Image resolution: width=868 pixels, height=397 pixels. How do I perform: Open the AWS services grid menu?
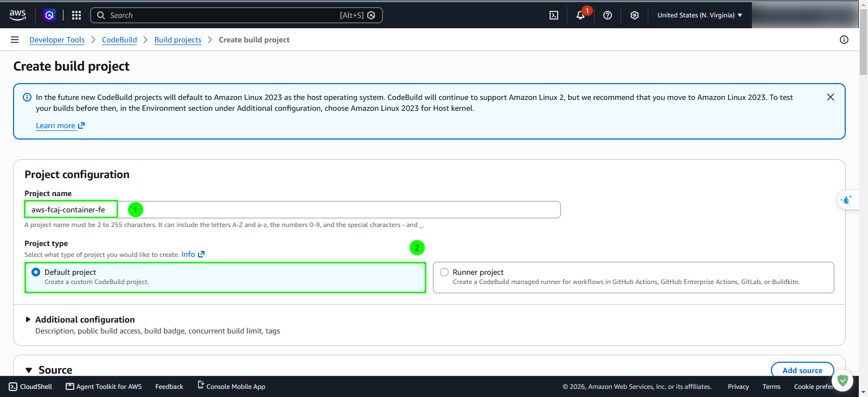point(76,15)
